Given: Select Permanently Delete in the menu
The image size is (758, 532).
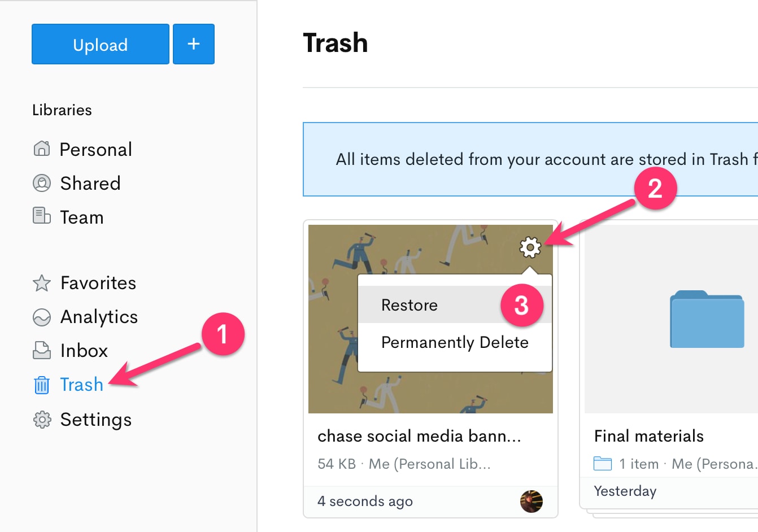Looking at the screenshot, I should click(455, 342).
